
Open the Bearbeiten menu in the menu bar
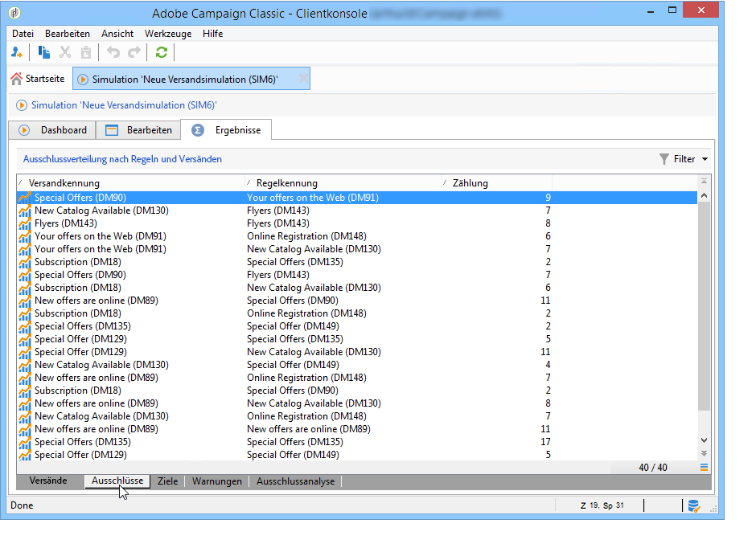tap(68, 34)
